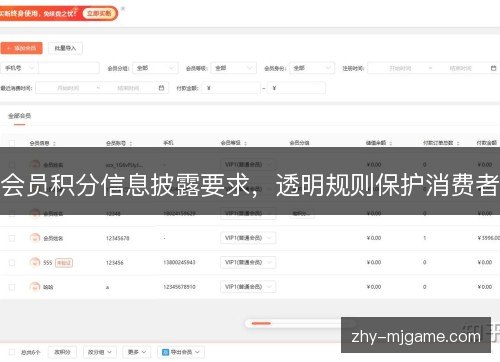This screenshot has width=500, height=362.
Task: Click the blue export icon beside 导出会员
Action: tap(165, 352)
